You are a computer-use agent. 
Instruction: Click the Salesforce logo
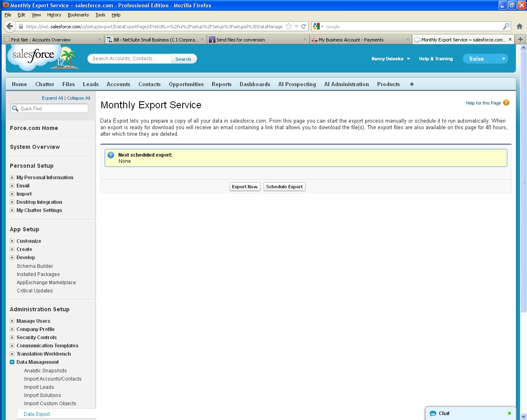pyautogui.click(x=42, y=57)
